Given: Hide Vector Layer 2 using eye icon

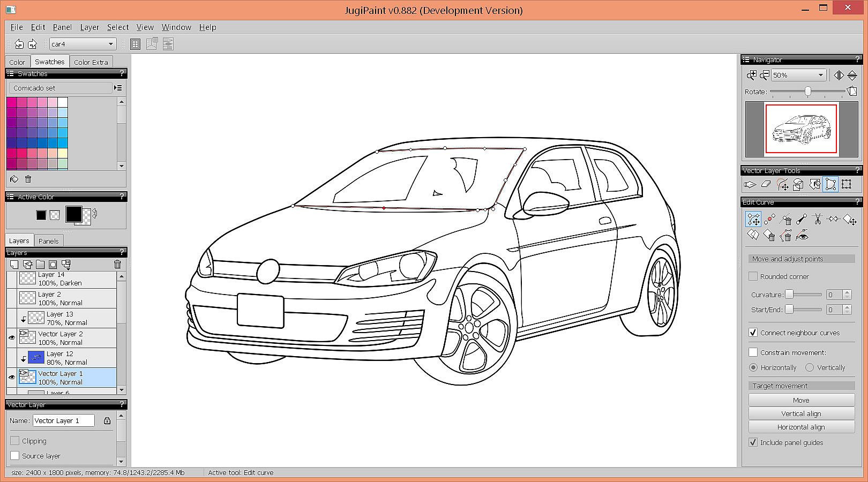Looking at the screenshot, I should pos(12,337).
